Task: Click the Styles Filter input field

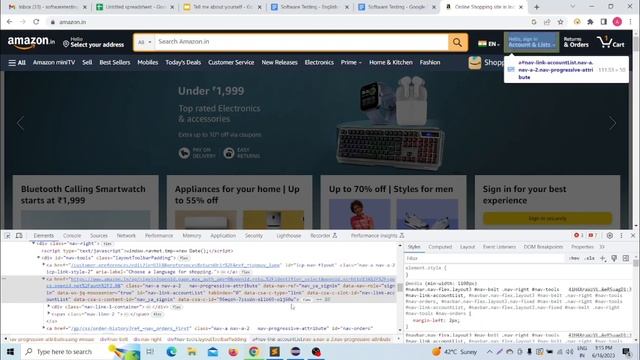Action: point(486,258)
